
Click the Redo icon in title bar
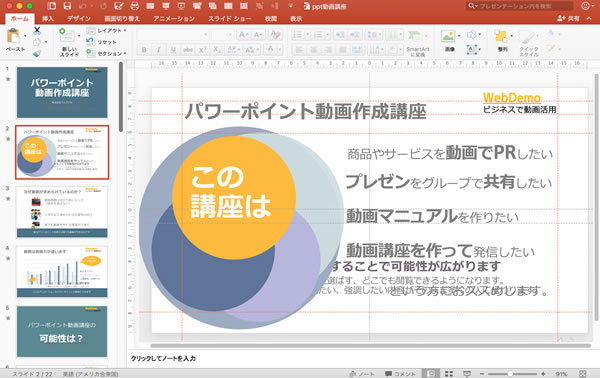click(x=103, y=6)
